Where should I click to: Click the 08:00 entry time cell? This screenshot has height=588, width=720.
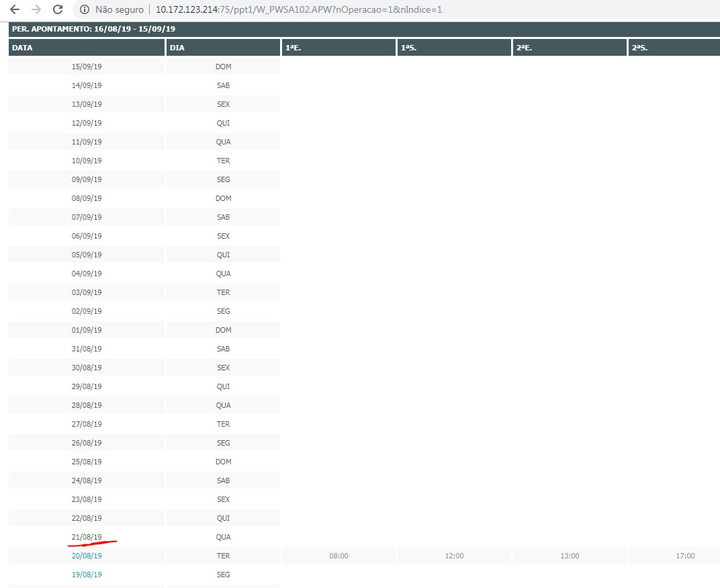click(339, 556)
